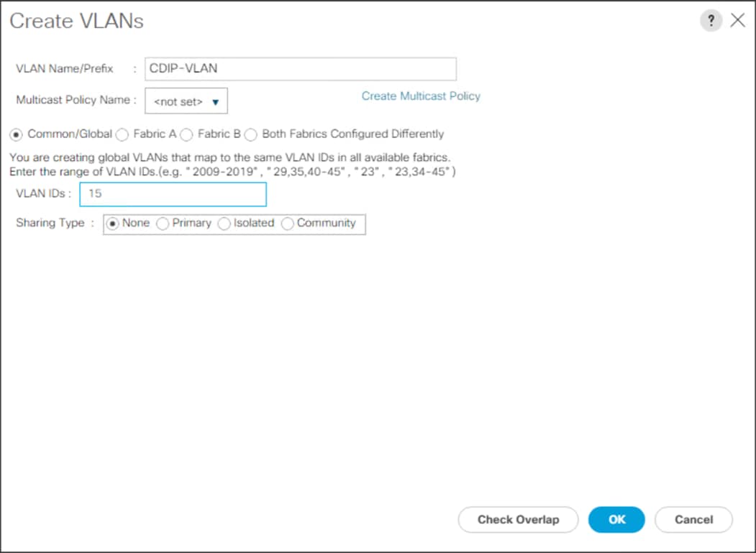Set Sharing Type to Isolated
The height and width of the screenshot is (553, 756).
[x=222, y=224]
